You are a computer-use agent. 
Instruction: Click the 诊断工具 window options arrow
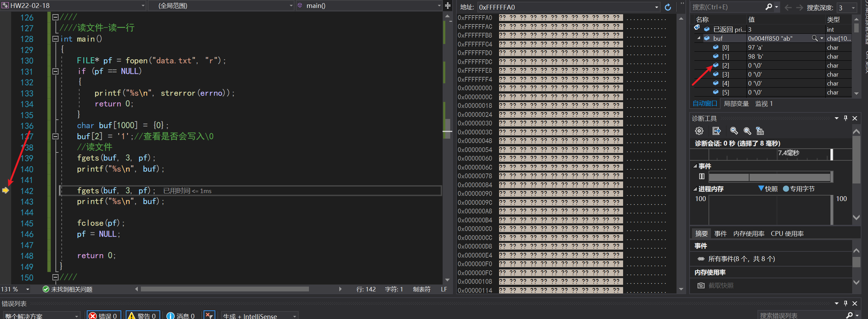(x=836, y=118)
